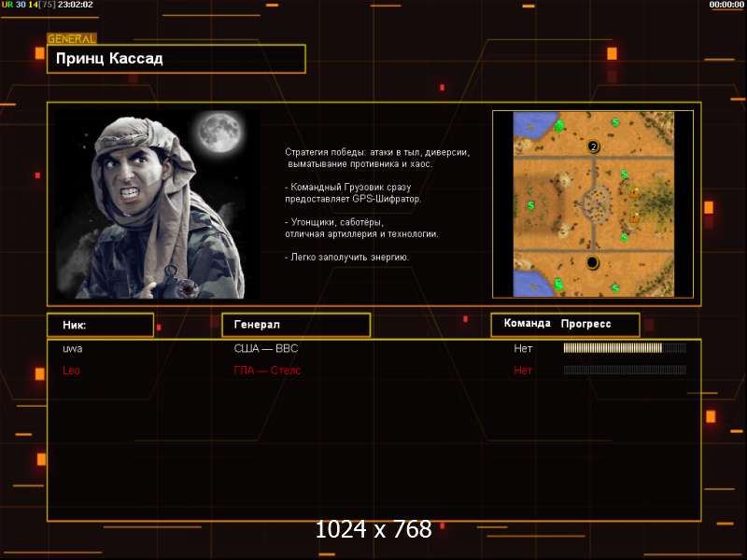Select start position 2 marker on map
The height and width of the screenshot is (560, 747).
[593, 147]
